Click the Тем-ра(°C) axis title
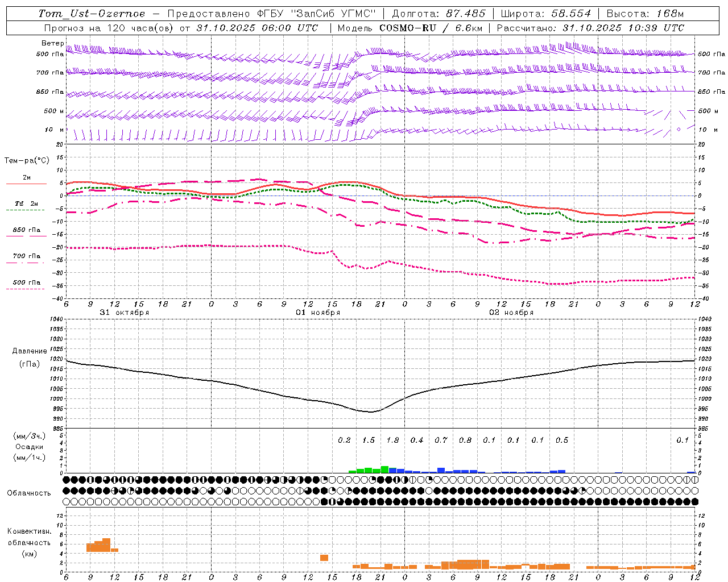The width and height of the screenshot is (728, 582). point(27,161)
